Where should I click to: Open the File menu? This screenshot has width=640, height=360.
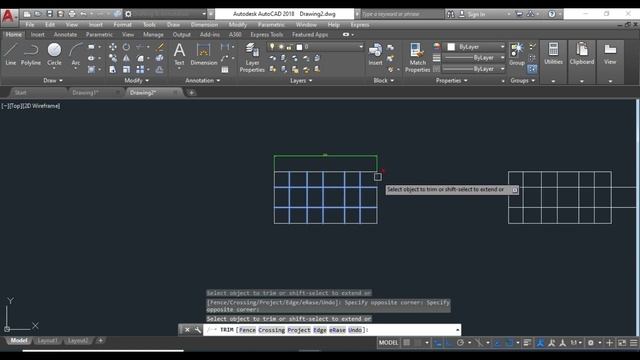(x=29, y=24)
